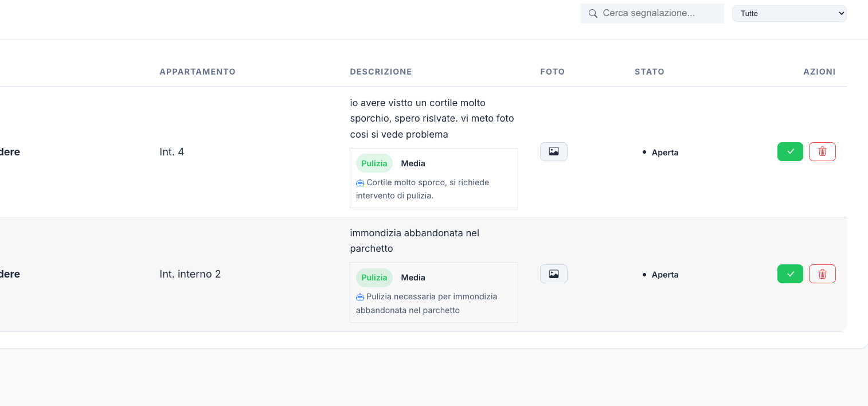The height and width of the screenshot is (406, 868).
Task: Click the Int. interno 2 apartment label
Action: click(x=189, y=274)
